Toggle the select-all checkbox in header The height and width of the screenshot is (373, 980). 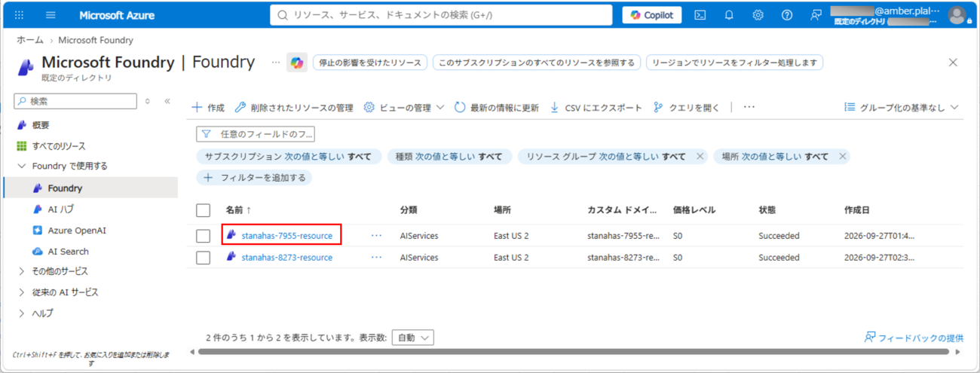click(x=203, y=210)
